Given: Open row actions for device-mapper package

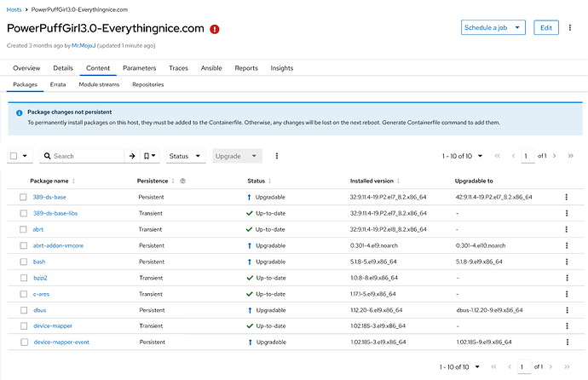Looking at the screenshot, I should [567, 326].
